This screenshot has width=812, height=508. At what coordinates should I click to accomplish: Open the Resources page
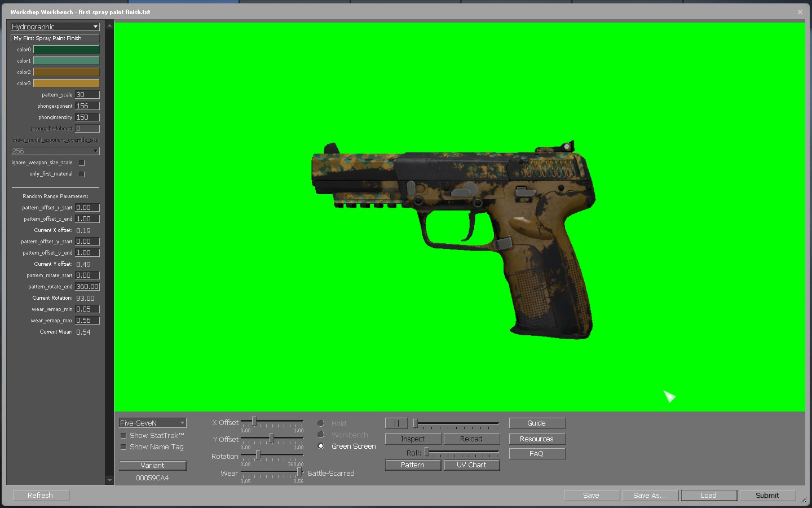(537, 439)
